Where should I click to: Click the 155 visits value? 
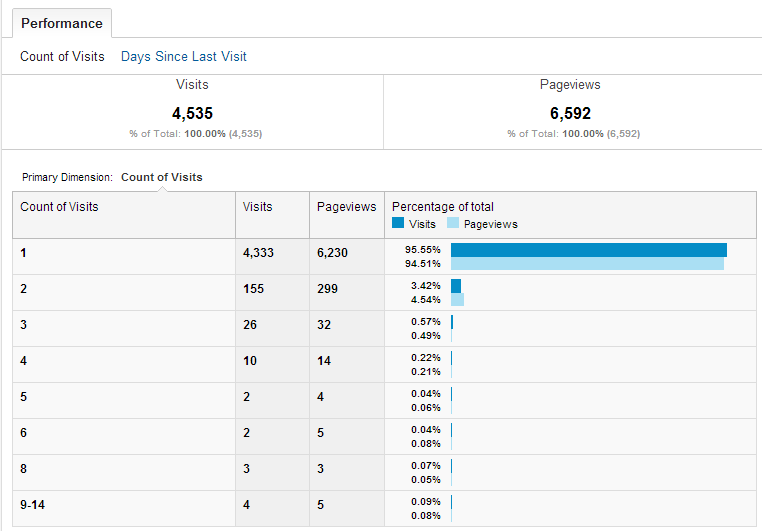252,289
